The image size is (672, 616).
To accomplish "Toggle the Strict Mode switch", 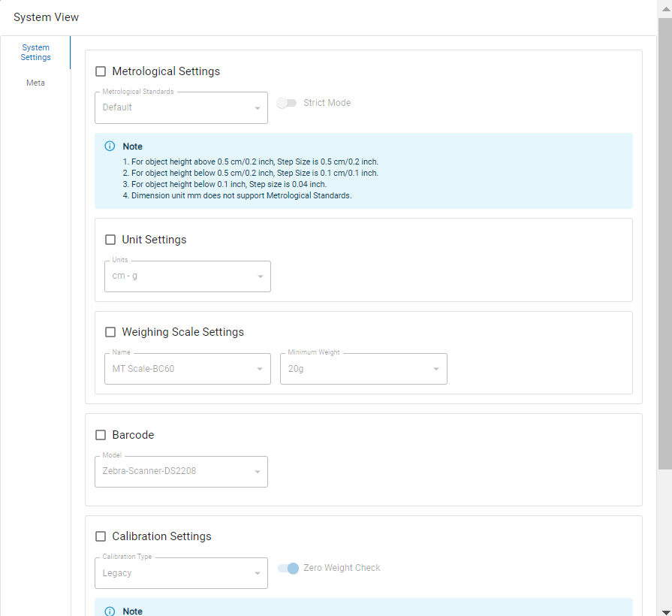I will pyautogui.click(x=287, y=103).
